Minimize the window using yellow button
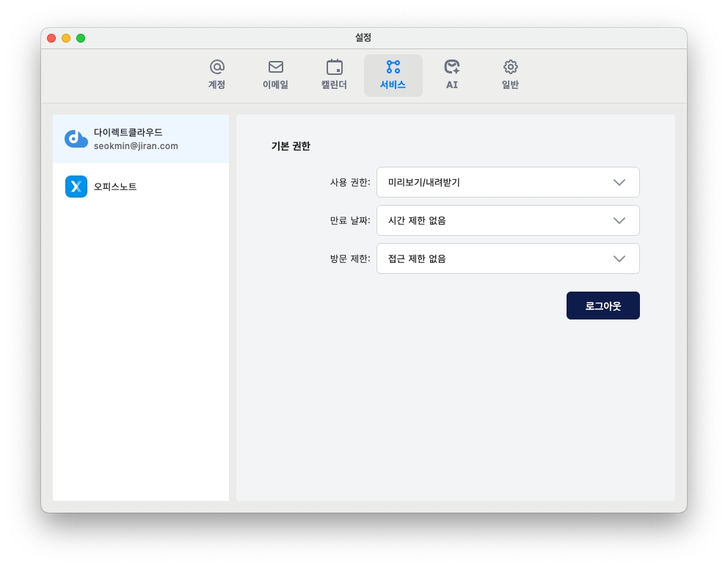The image size is (728, 567). (x=66, y=38)
